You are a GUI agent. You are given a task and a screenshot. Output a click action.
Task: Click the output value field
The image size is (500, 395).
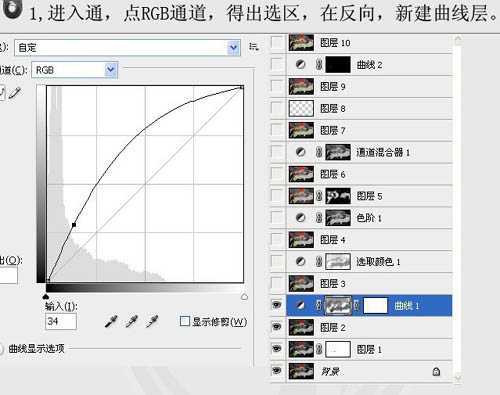tap(8, 276)
